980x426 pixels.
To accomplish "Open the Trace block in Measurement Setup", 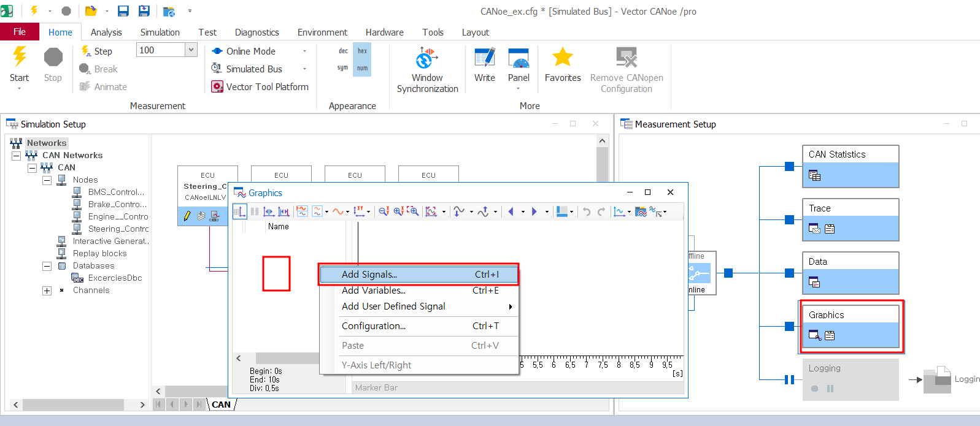I will click(851, 219).
